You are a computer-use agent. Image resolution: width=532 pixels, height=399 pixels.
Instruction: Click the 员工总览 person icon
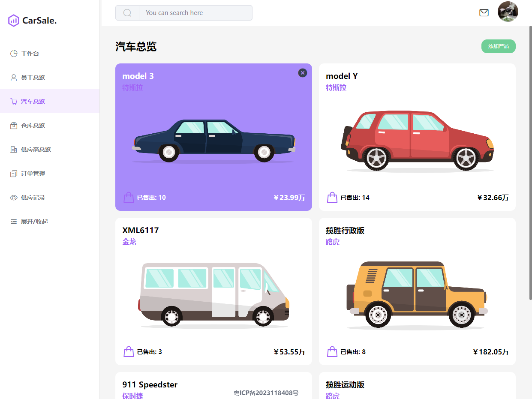point(14,78)
